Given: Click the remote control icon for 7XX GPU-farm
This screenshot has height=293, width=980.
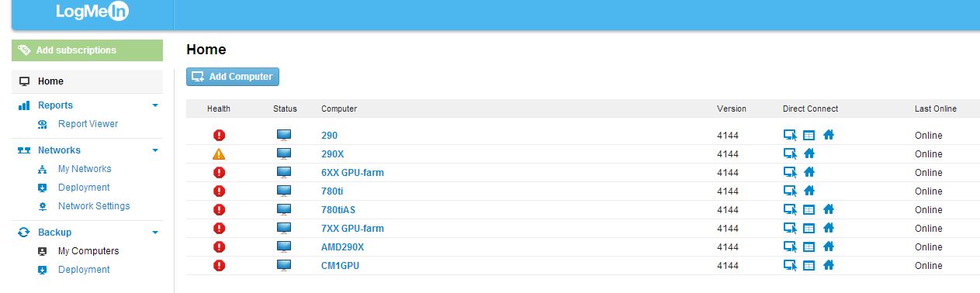Looking at the screenshot, I should [790, 228].
